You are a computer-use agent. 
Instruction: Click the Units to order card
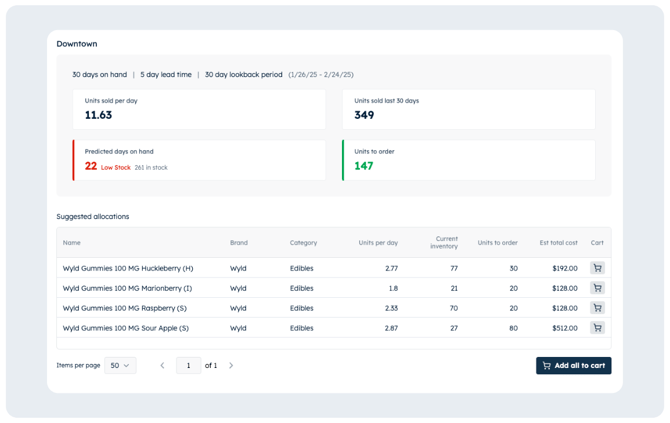pos(468,160)
